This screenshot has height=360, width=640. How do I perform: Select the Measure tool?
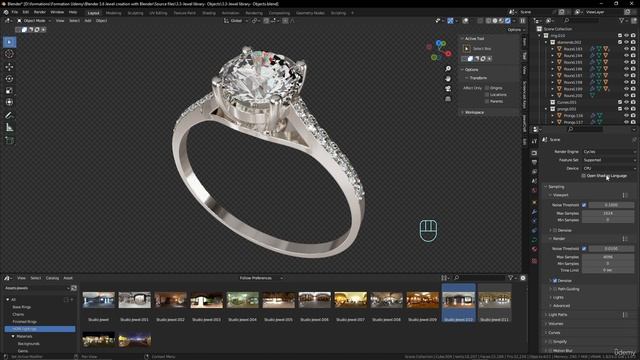tap(9, 128)
